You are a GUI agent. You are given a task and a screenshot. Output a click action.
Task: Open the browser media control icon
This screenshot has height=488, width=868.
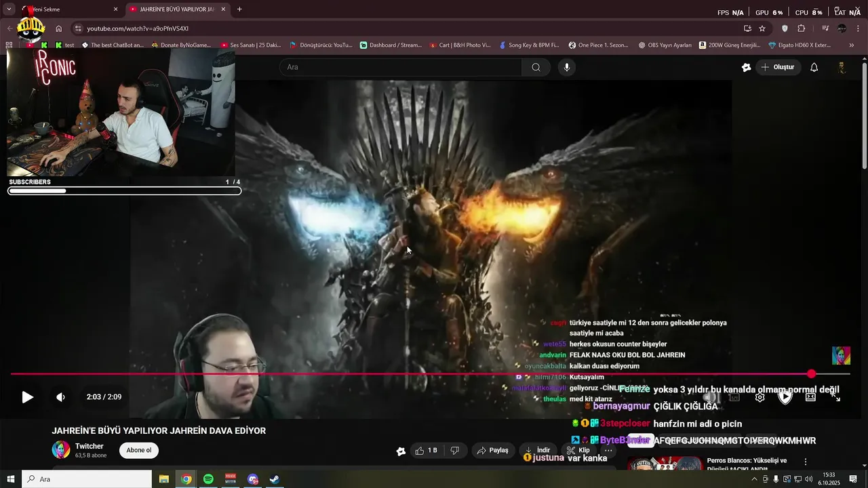click(825, 28)
